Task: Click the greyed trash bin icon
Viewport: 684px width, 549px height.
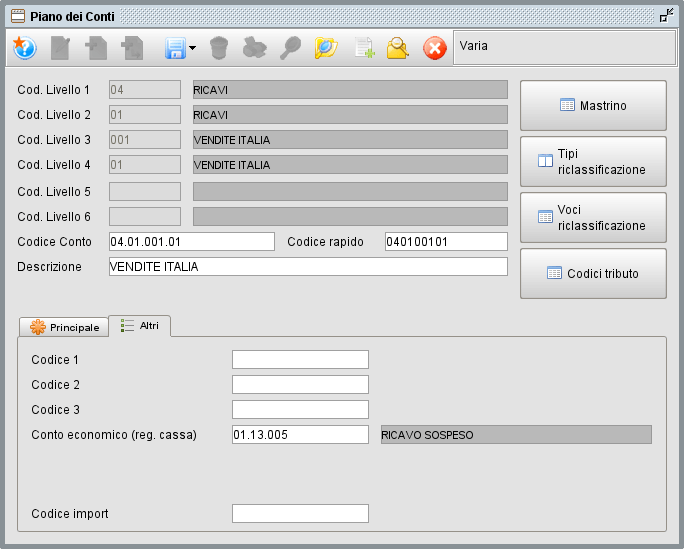Action: pos(219,48)
